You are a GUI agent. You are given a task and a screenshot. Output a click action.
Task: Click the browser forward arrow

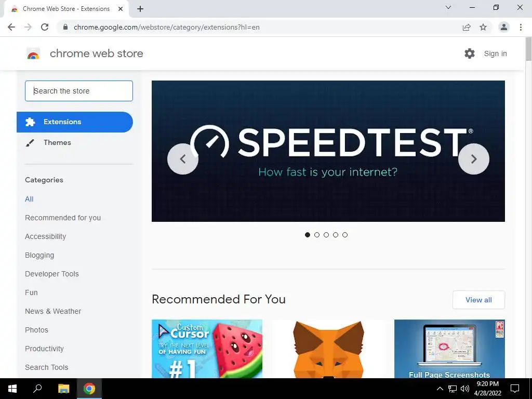[x=28, y=27]
